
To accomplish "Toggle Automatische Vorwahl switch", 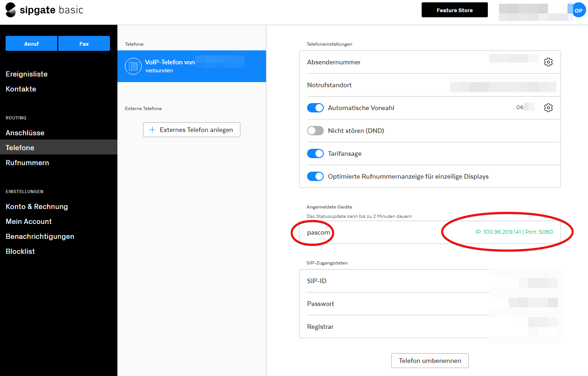I will point(315,108).
